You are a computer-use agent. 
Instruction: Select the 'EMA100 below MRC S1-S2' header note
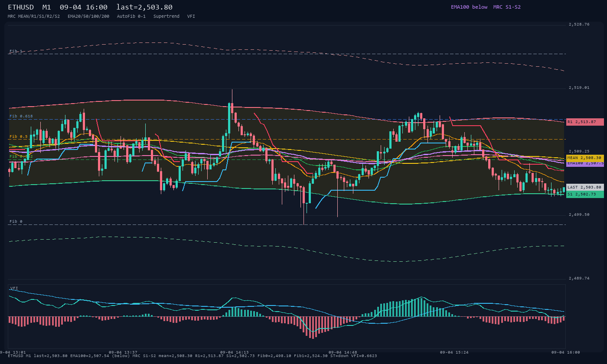[486, 7]
